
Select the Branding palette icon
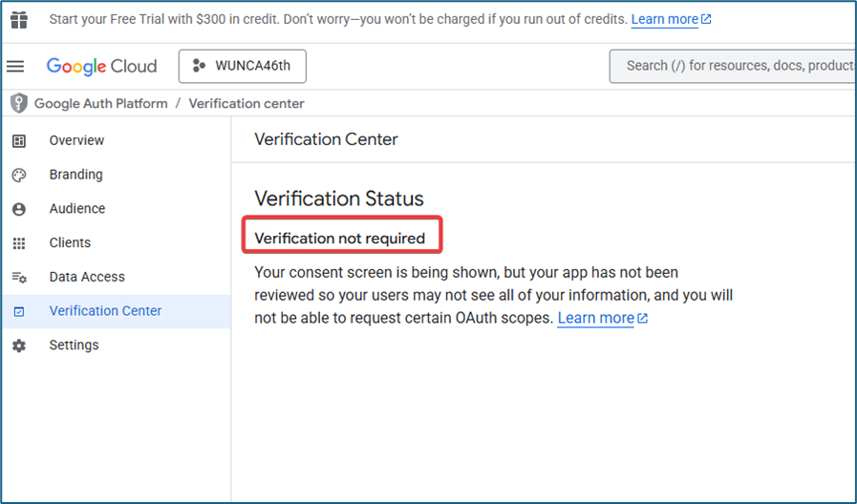(19, 175)
